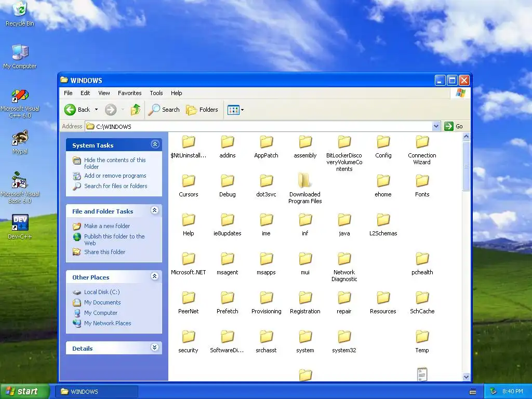Select the Fonts folder
The image size is (532, 399).
pos(422,185)
